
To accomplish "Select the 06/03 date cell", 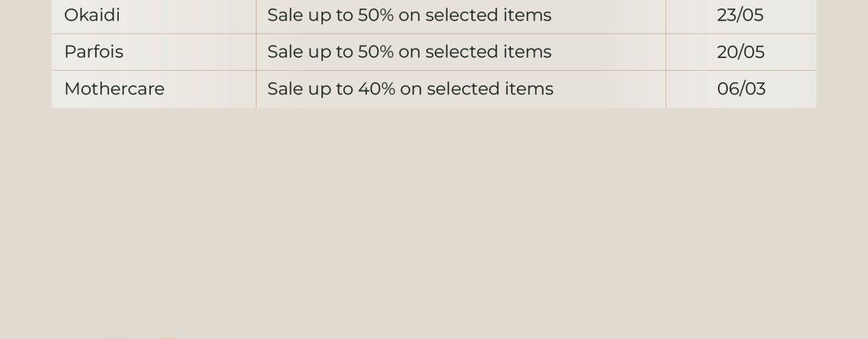I will (742, 88).
